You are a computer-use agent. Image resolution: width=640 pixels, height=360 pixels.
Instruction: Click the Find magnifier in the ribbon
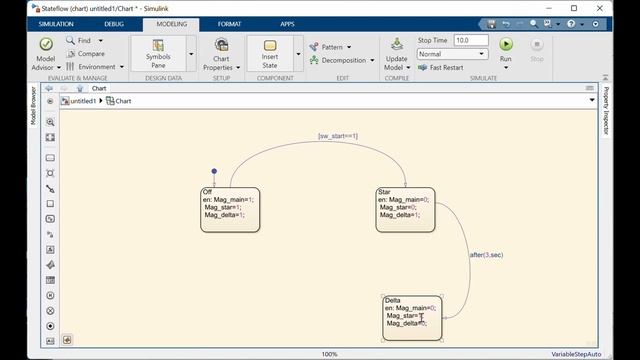[x=70, y=40]
